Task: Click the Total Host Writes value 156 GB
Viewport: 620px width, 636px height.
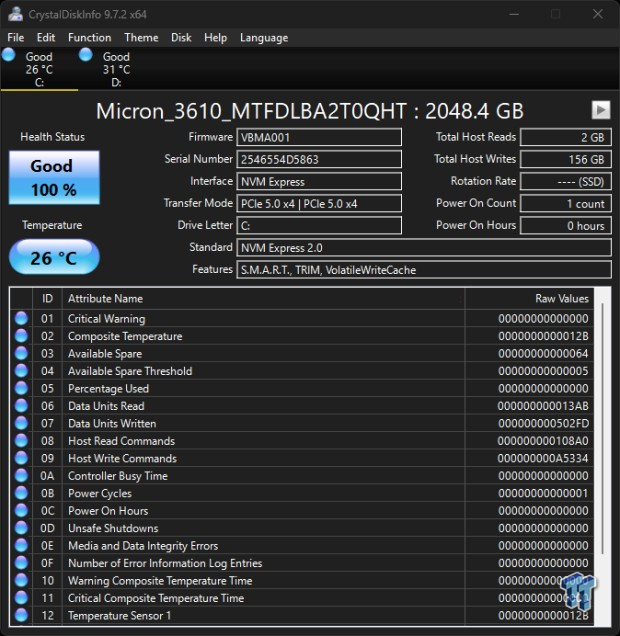Action: (566, 159)
